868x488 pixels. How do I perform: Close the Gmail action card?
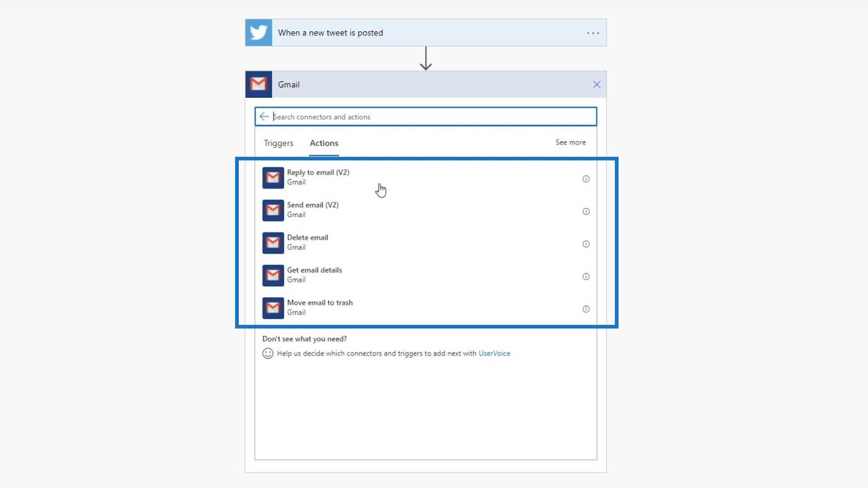pyautogui.click(x=596, y=85)
